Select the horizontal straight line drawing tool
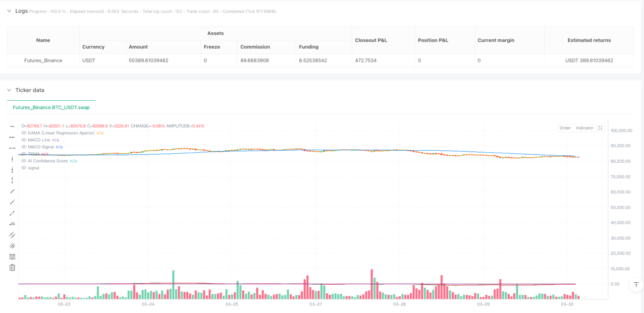 12,126
